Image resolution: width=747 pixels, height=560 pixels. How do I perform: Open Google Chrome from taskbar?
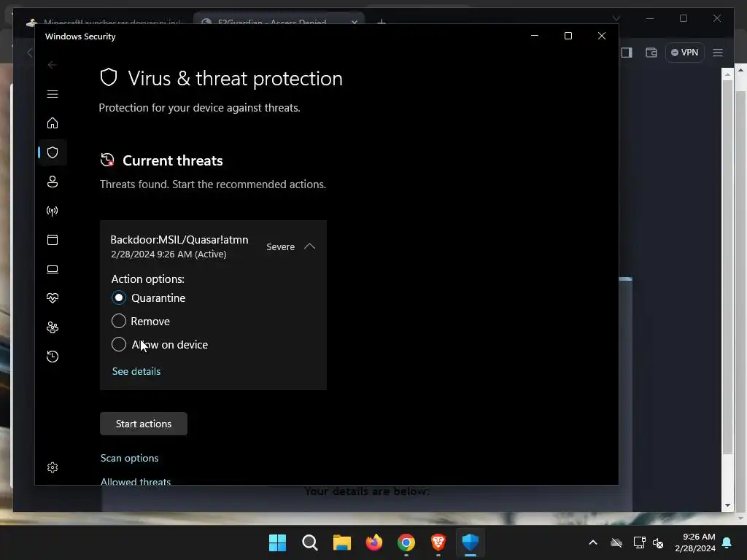pos(406,542)
